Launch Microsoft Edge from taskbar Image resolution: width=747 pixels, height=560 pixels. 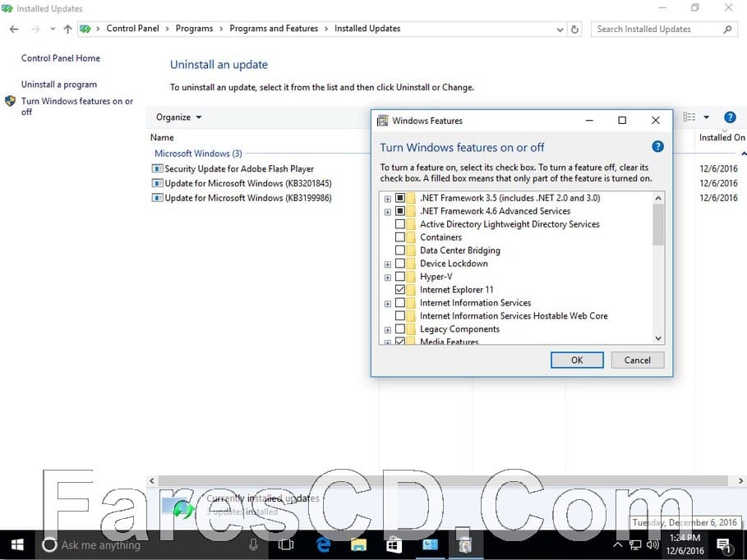(x=324, y=544)
